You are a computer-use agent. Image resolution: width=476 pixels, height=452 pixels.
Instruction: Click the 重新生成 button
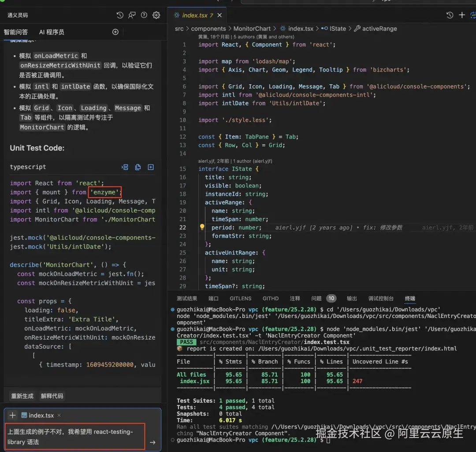(22, 396)
